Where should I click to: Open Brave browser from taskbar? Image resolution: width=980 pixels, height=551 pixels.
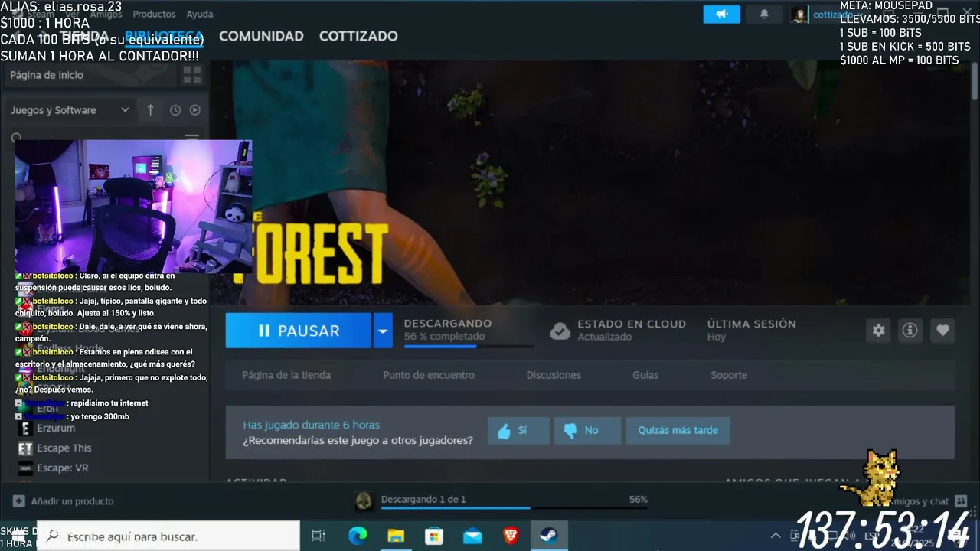tap(511, 536)
